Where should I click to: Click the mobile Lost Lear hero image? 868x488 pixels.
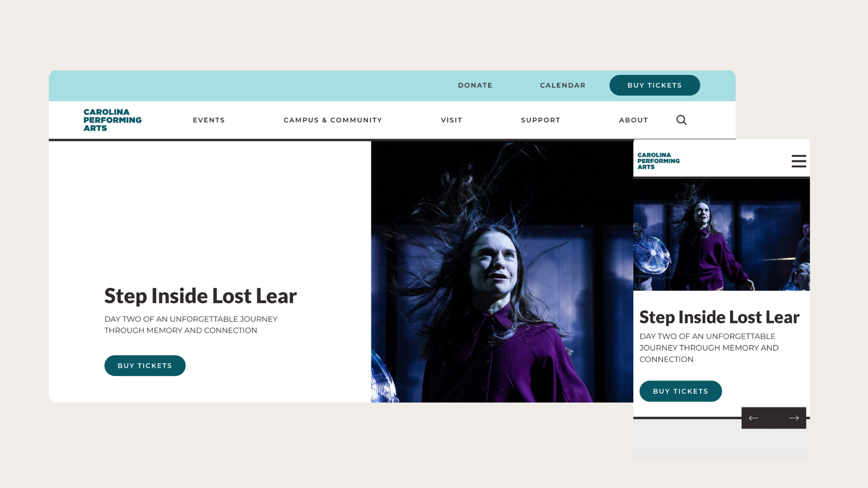pos(722,235)
